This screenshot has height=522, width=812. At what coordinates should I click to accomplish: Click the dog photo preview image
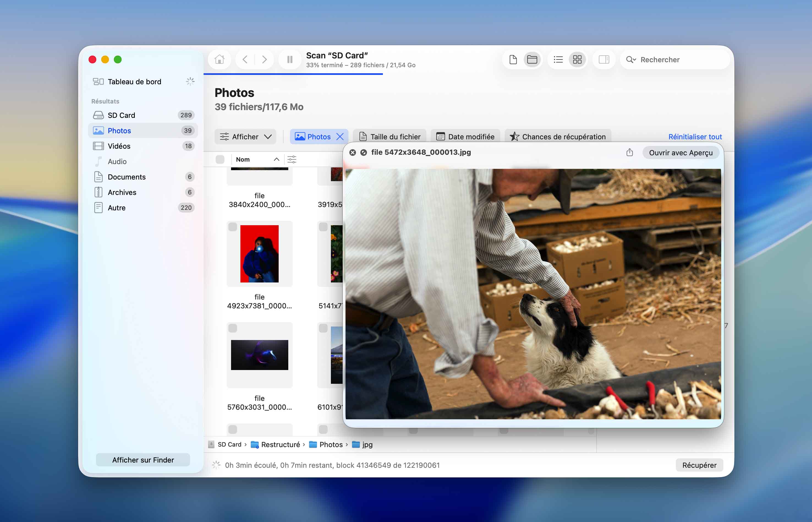pyautogui.click(x=533, y=294)
